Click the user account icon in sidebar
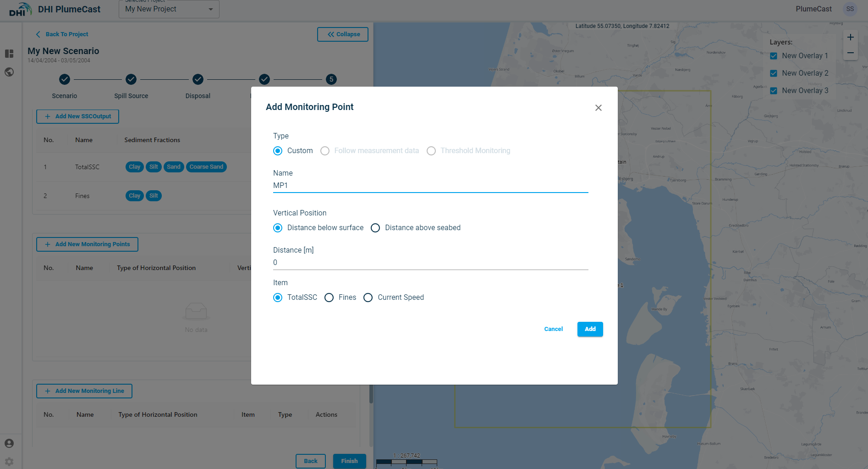This screenshot has height=469, width=868. (9, 443)
